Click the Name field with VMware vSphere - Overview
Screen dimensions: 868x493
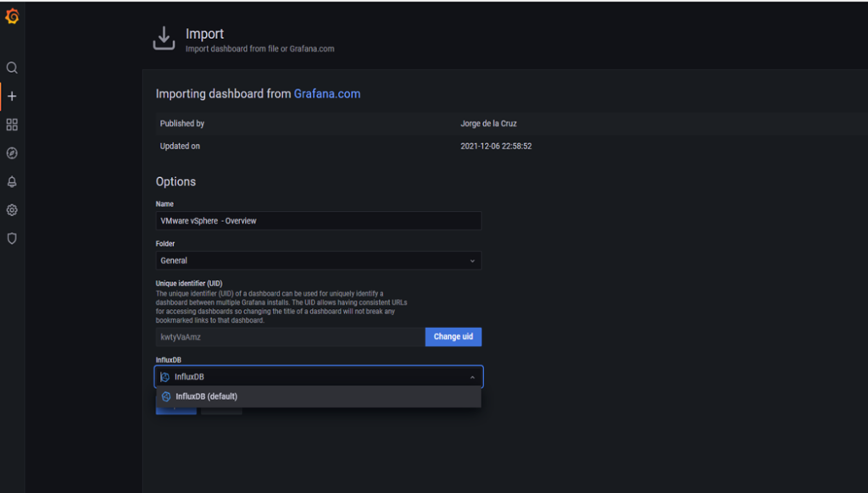319,221
